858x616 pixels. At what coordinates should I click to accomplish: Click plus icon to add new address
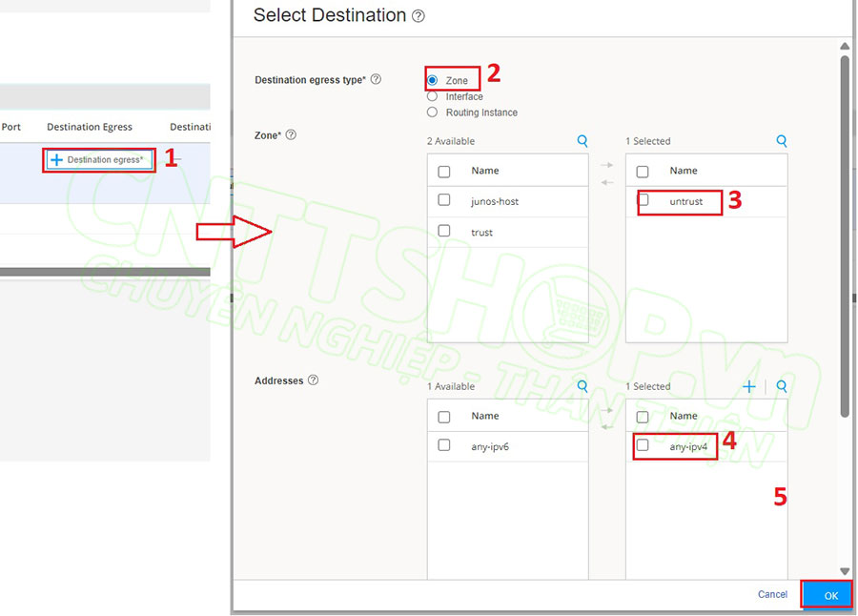tap(749, 386)
